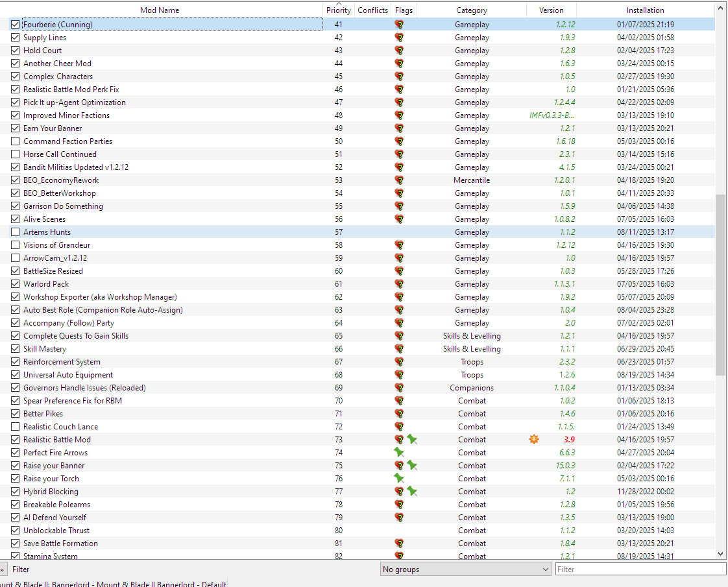Click version IMFv0.3.3-B... cell
This screenshot has height=587, width=728.
tap(552, 115)
